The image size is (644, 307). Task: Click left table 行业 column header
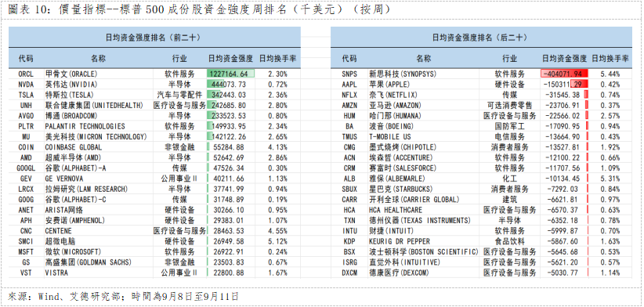[x=179, y=58]
